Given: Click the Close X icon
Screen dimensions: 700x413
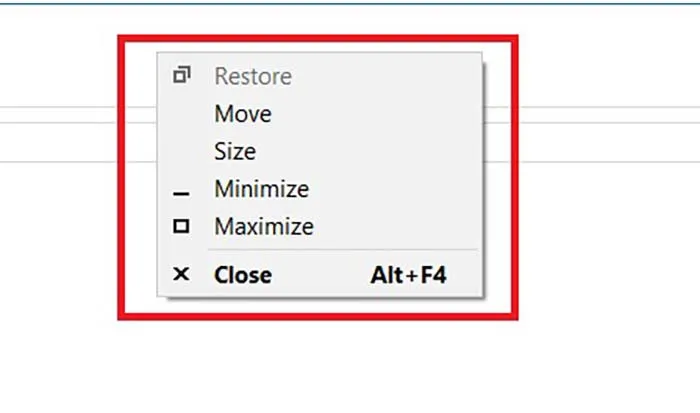Looking at the screenshot, I should tap(181, 274).
